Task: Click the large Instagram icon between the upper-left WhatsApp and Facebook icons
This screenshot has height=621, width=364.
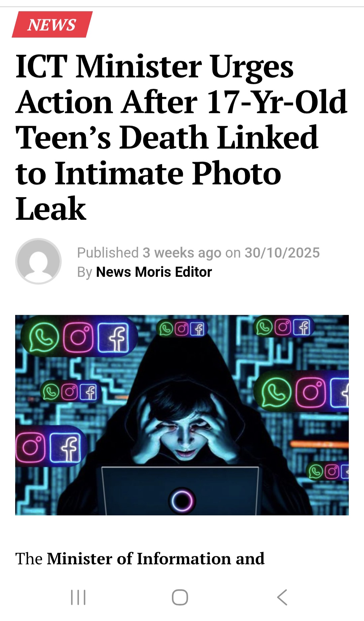Action: tap(78, 337)
